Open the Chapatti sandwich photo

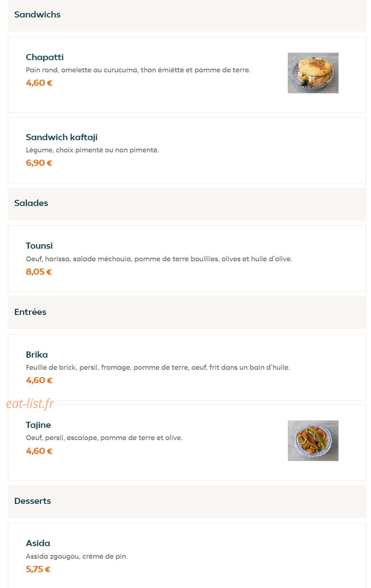(313, 73)
